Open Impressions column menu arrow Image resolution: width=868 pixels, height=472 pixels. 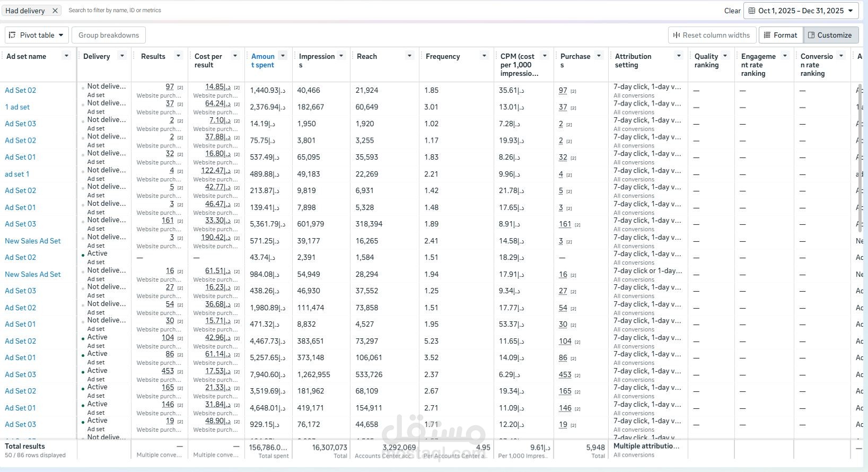point(341,56)
